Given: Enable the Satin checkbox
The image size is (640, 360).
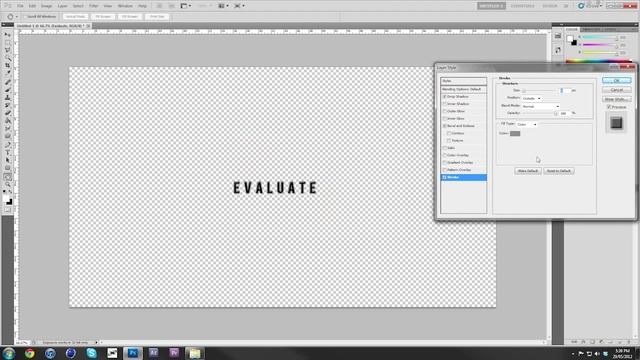Looking at the screenshot, I should click(x=444, y=148).
